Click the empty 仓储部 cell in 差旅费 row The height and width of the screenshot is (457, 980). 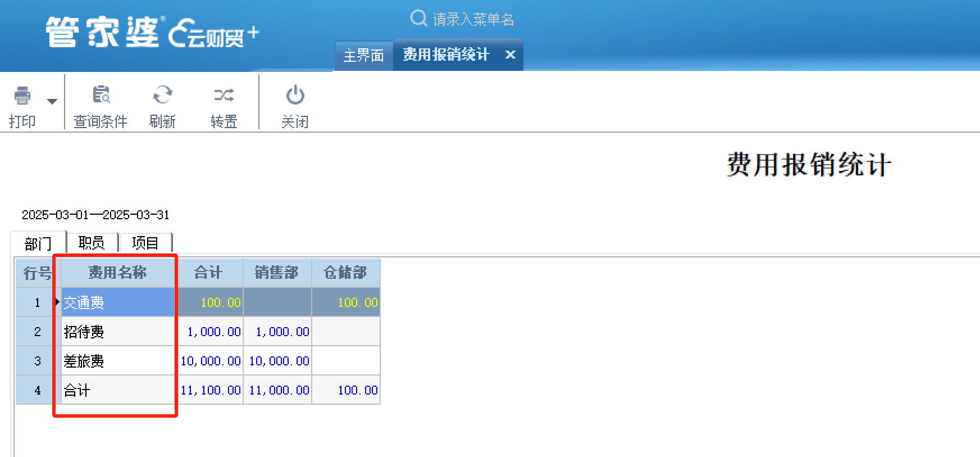point(346,361)
